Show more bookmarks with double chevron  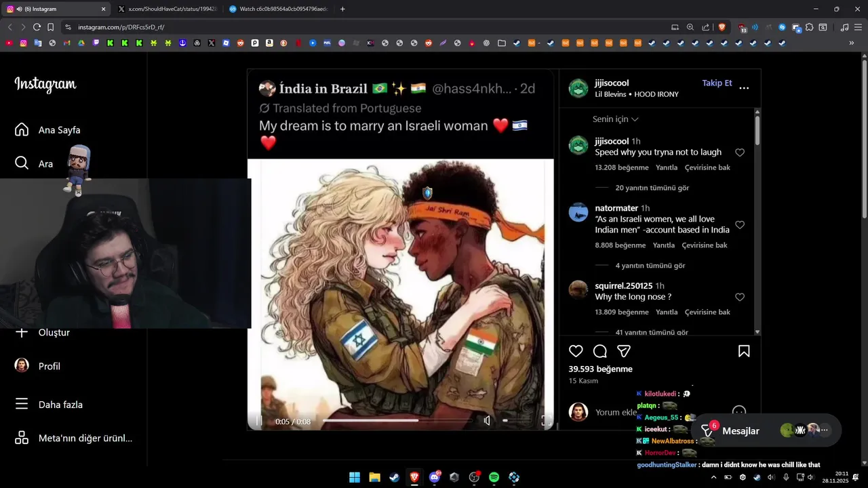(852, 43)
